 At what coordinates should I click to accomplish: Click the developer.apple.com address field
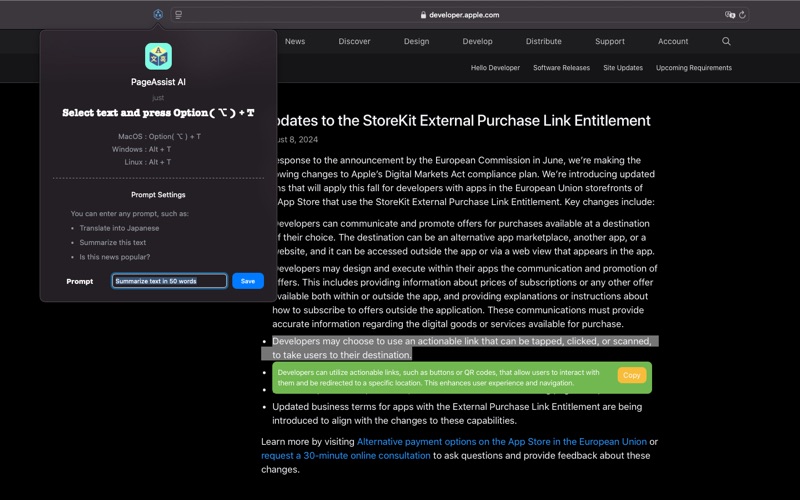[x=459, y=15]
